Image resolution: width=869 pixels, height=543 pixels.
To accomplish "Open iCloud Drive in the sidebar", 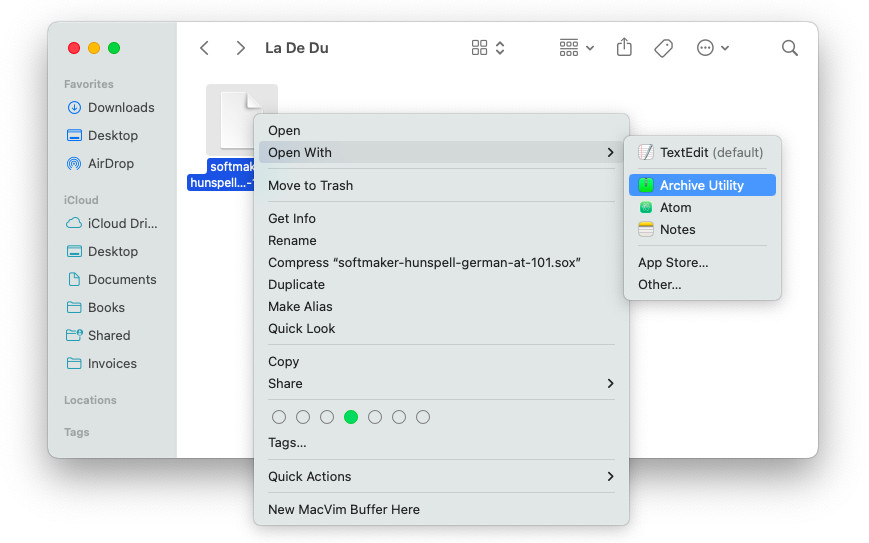I will (112, 223).
